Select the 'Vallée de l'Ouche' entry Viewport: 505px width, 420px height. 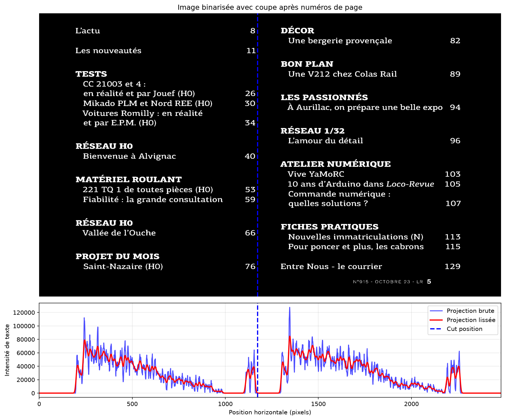click(119, 233)
